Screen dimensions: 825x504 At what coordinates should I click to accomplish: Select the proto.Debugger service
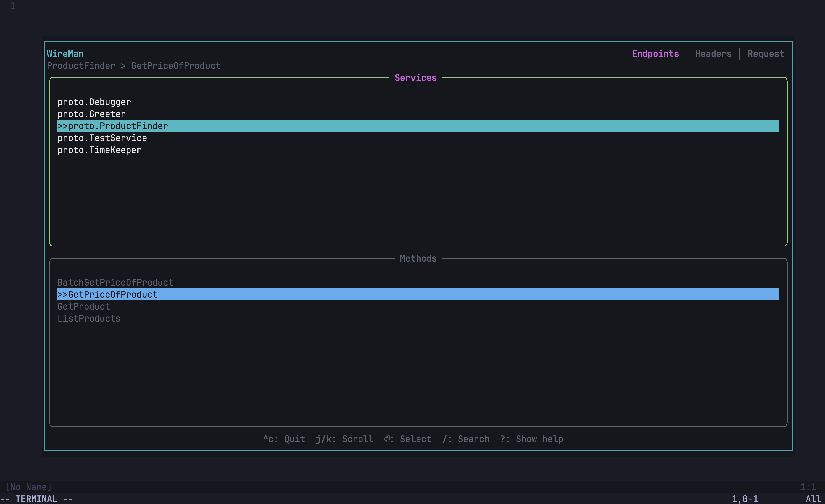pos(94,102)
